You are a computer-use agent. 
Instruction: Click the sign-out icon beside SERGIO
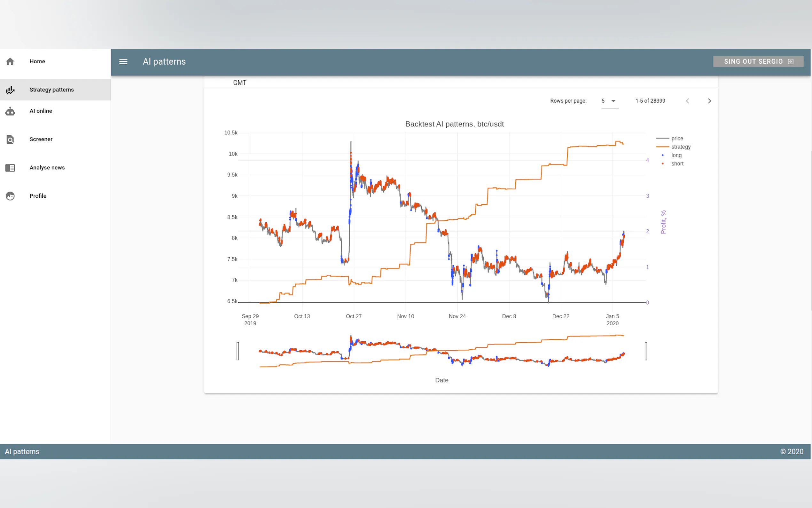791,61
